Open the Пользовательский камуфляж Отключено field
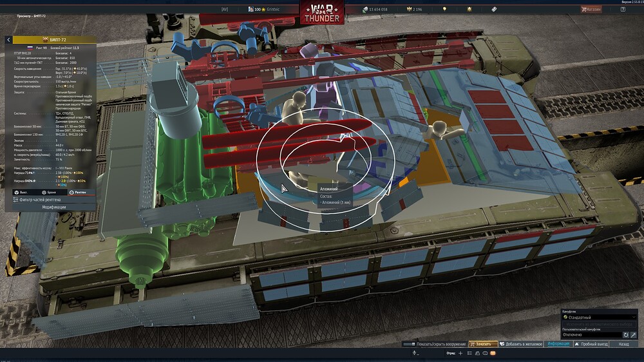 coord(591,335)
